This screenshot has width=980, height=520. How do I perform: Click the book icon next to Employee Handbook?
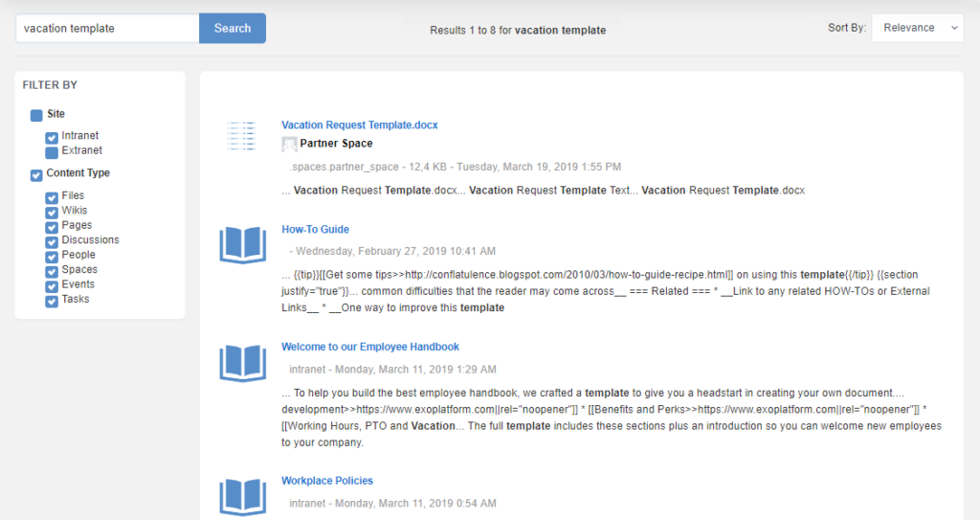(242, 362)
